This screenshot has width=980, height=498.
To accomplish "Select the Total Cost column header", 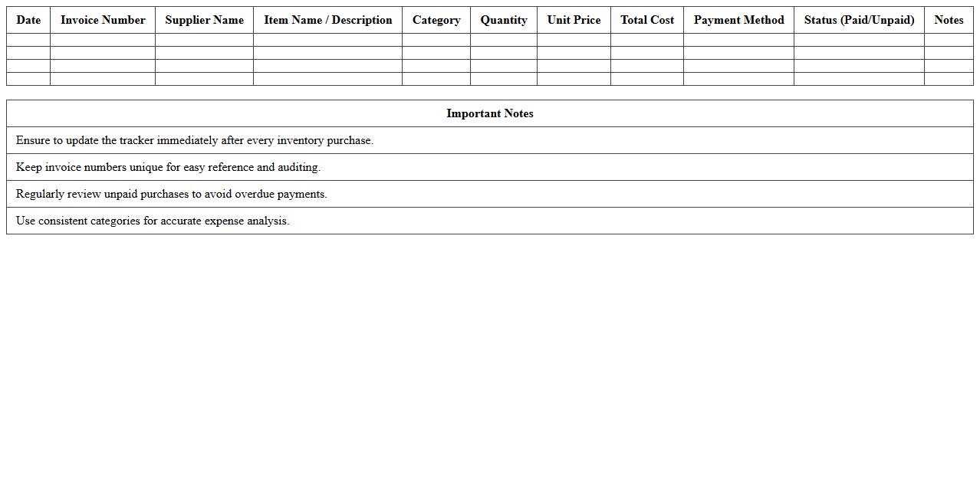I will coord(647,20).
